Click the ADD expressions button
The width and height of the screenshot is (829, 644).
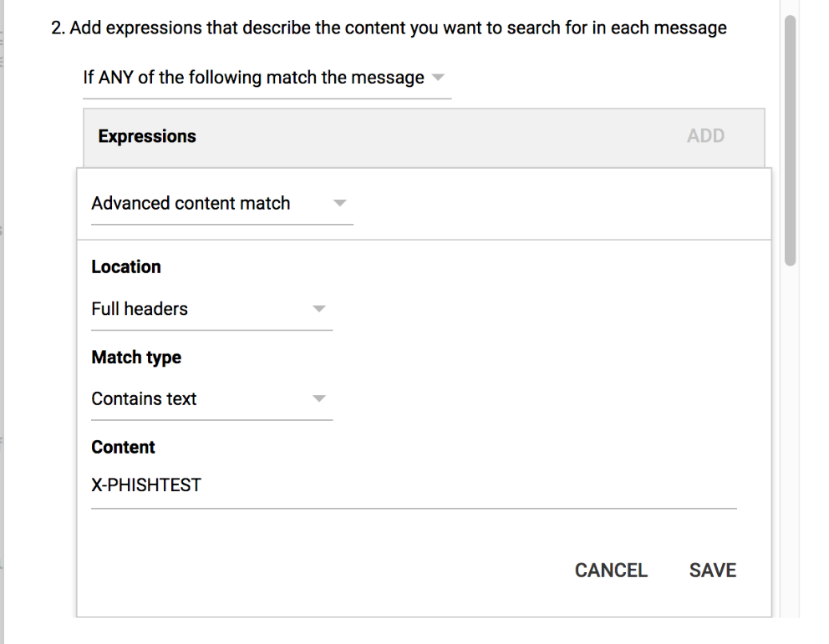coord(705,136)
